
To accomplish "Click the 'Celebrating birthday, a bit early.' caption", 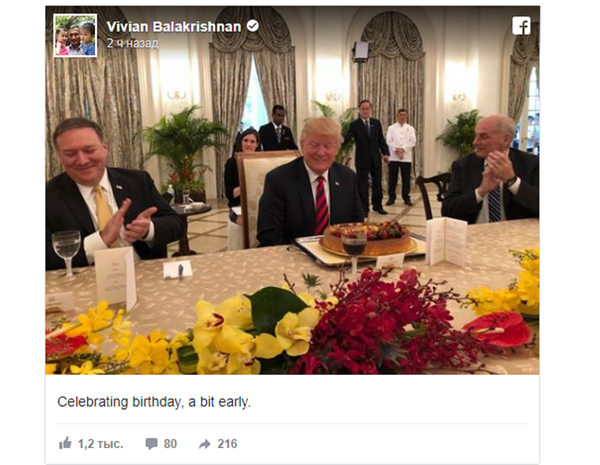I will pyautogui.click(x=154, y=402).
